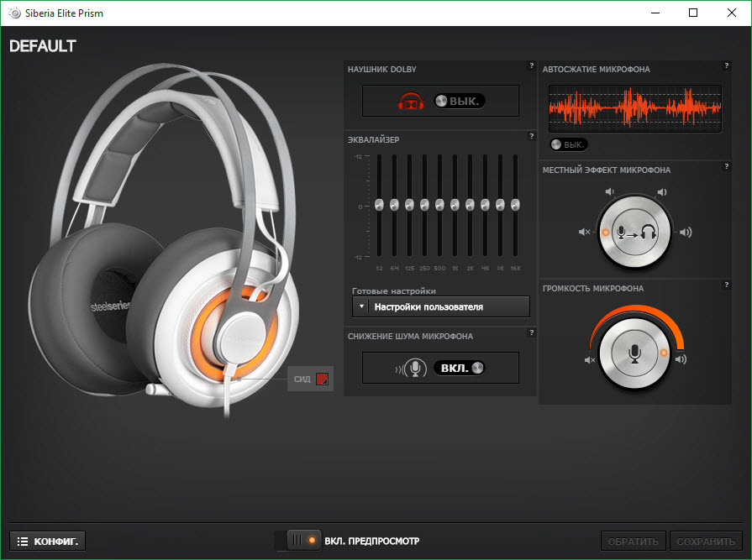Open help for ГРОМКОСТЬ МИКРОФОНА panel

[727, 285]
